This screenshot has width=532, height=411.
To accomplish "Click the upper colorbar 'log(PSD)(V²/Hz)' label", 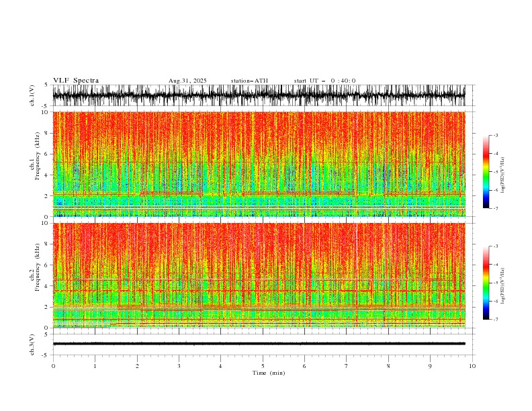I will (503, 175).
